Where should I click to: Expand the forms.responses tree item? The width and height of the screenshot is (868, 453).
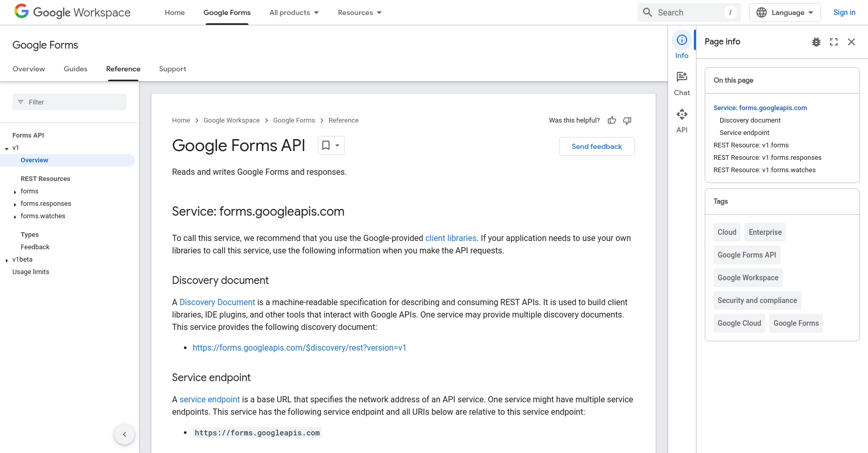coord(15,204)
